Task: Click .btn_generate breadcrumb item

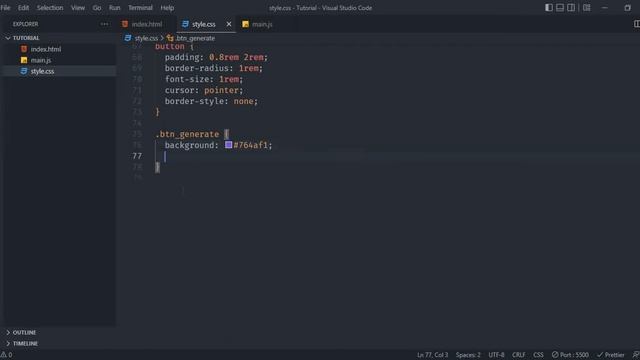Action: (x=195, y=38)
